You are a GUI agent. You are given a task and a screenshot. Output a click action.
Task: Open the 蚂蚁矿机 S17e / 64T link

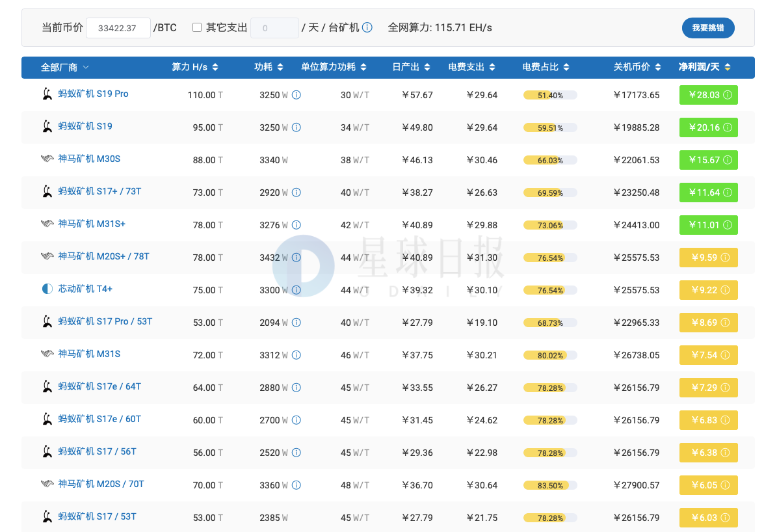coord(99,386)
